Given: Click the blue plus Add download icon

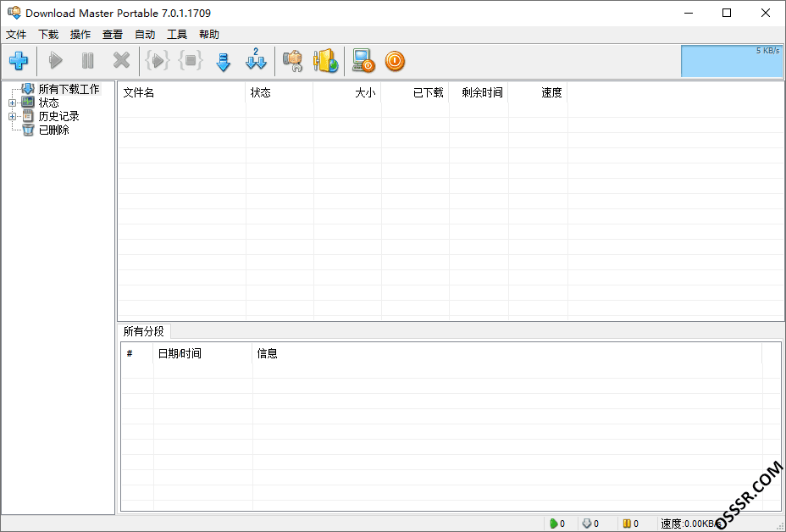Looking at the screenshot, I should (19, 61).
